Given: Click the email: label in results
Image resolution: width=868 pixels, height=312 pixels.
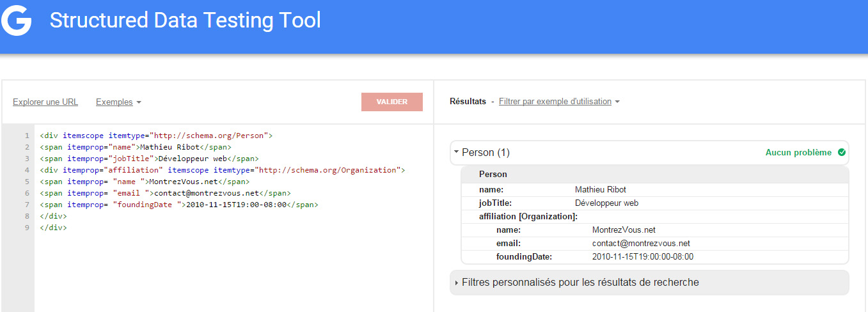Looking at the screenshot, I should [509, 244].
